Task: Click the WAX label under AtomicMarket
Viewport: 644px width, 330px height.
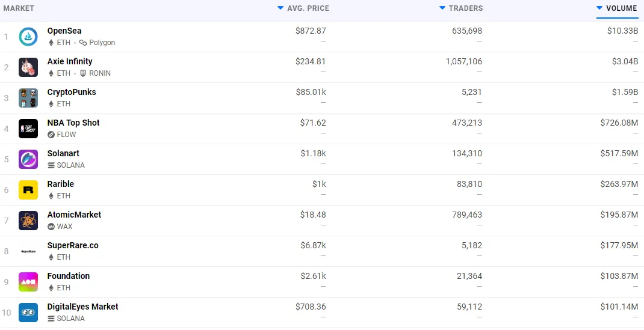Action: click(x=64, y=227)
